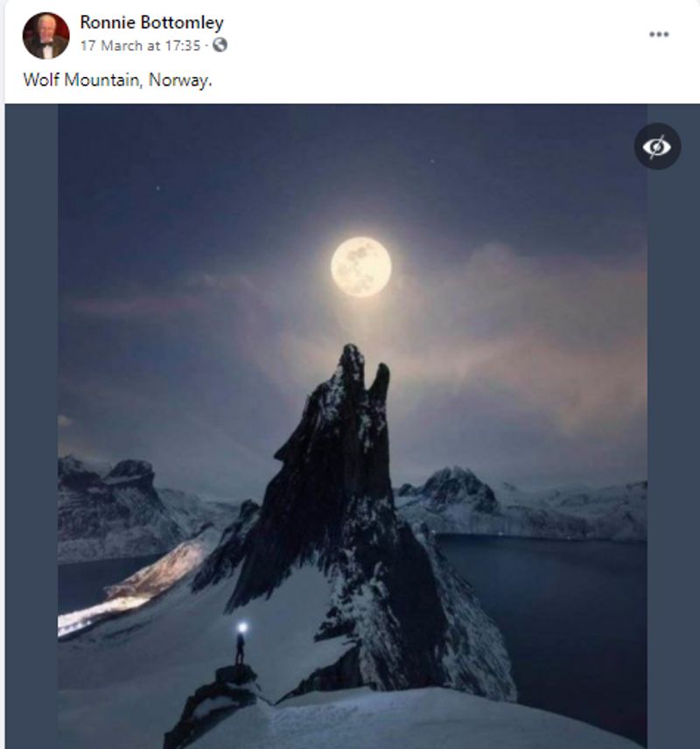
Task: Open Ronnie Bottomley's profile picture
Action: click(x=45, y=36)
